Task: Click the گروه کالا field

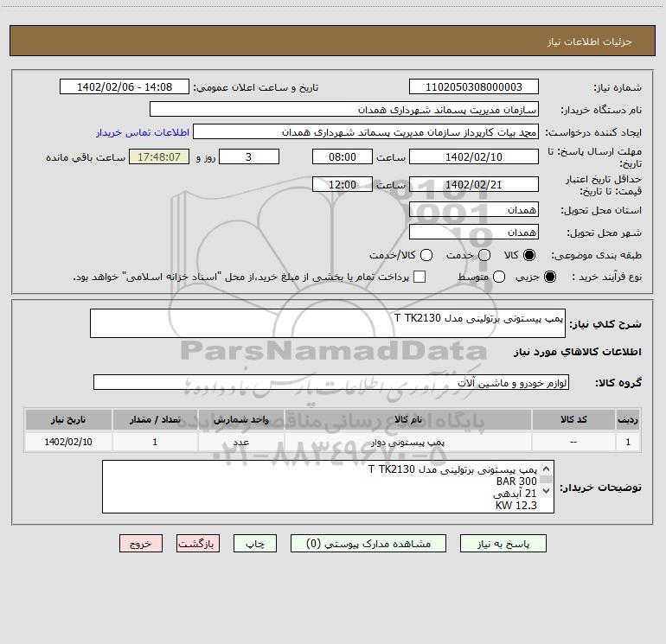Action: pyautogui.click(x=331, y=382)
